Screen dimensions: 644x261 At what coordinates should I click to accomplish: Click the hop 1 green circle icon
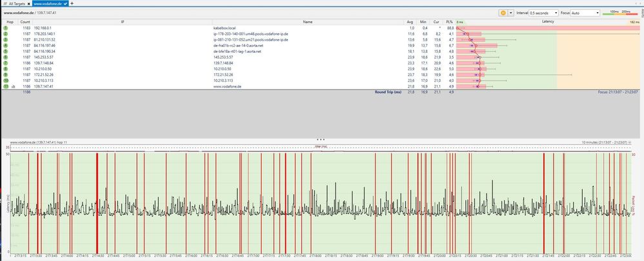[5, 28]
